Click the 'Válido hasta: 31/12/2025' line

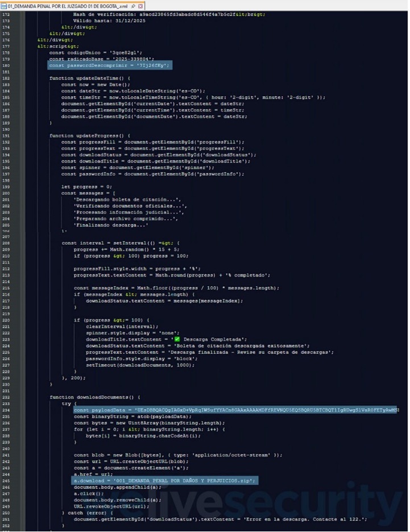click(x=109, y=20)
